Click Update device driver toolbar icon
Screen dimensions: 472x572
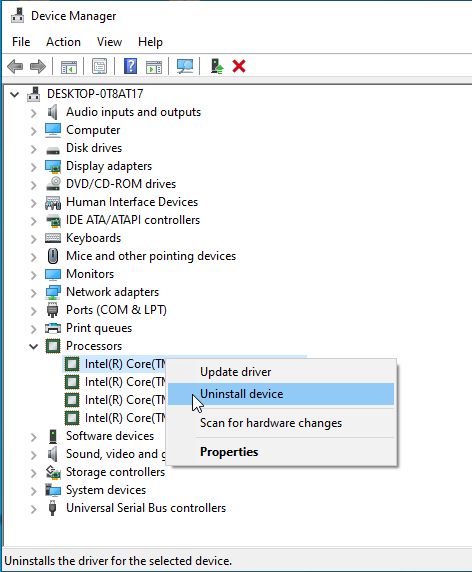pos(217,66)
